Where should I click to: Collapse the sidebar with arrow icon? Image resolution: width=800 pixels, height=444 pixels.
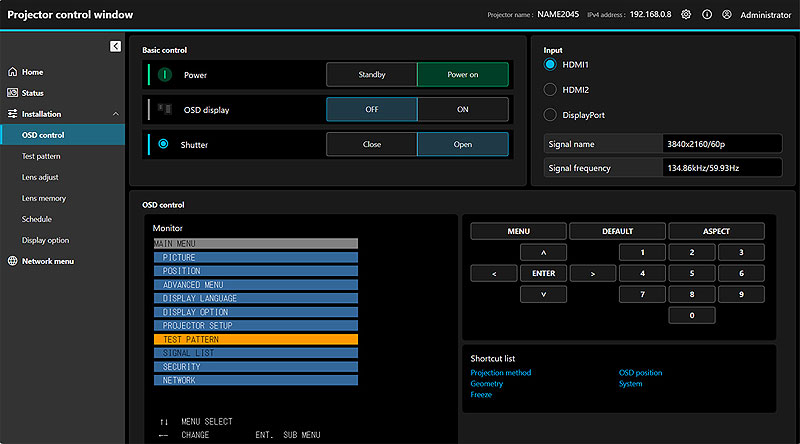pos(116,46)
